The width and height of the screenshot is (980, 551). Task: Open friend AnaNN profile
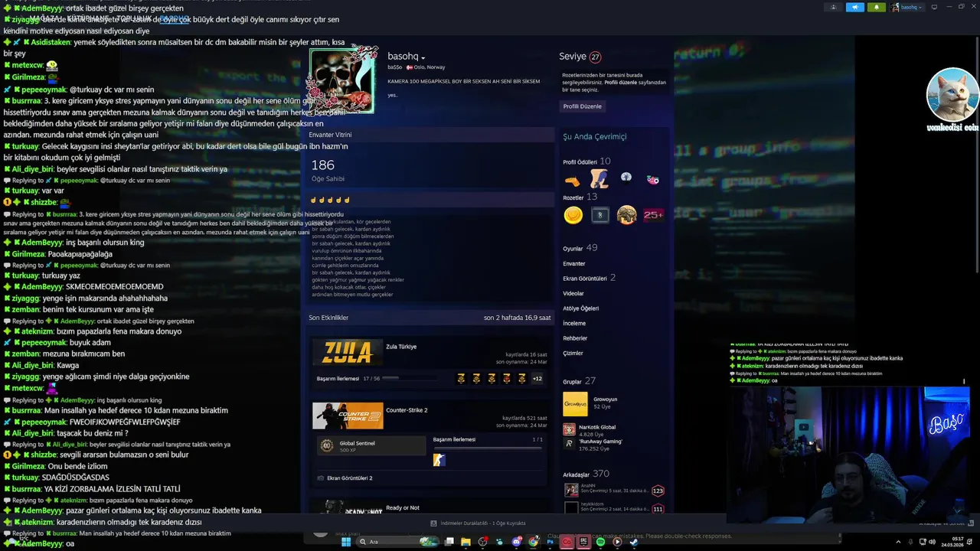coord(587,485)
